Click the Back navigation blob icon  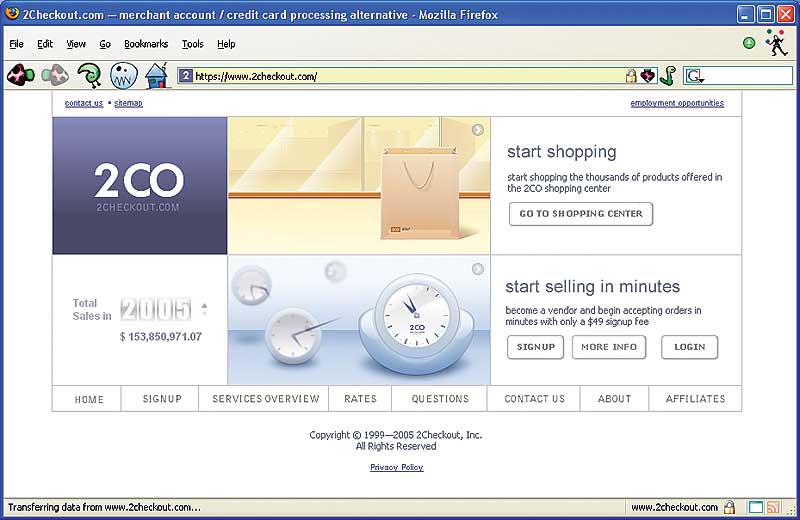click(x=20, y=76)
